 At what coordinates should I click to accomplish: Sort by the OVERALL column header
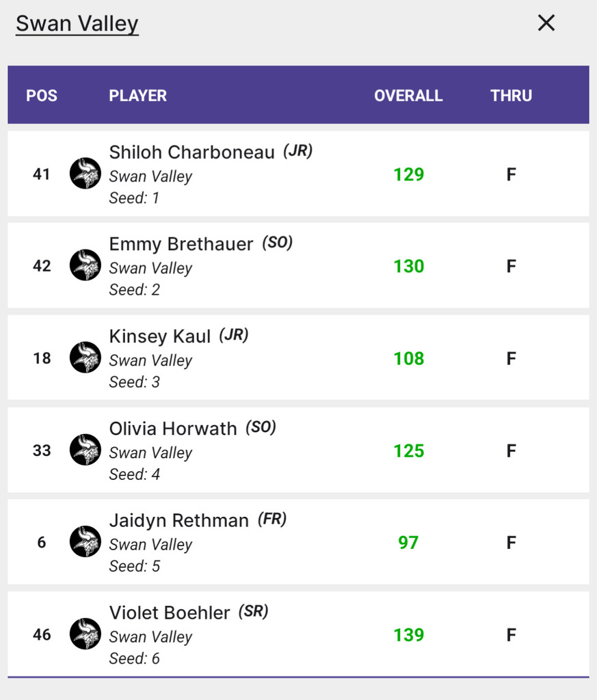[408, 96]
